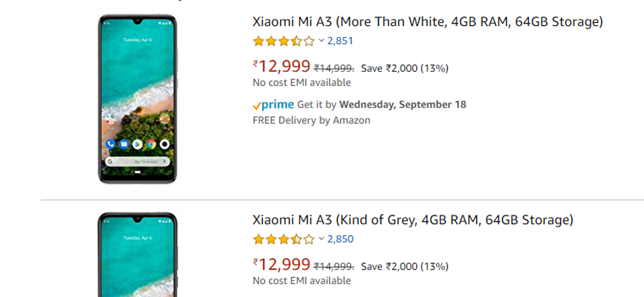Viewport: 644px width, 297px height.
Task: Click the ₹12,999 price of the Grey Mi A3
Action: click(282, 264)
